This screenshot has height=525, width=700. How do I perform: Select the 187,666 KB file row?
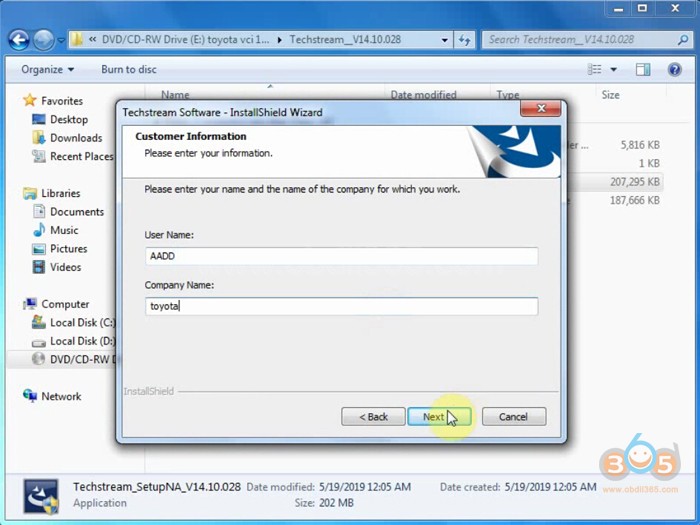pos(615,200)
